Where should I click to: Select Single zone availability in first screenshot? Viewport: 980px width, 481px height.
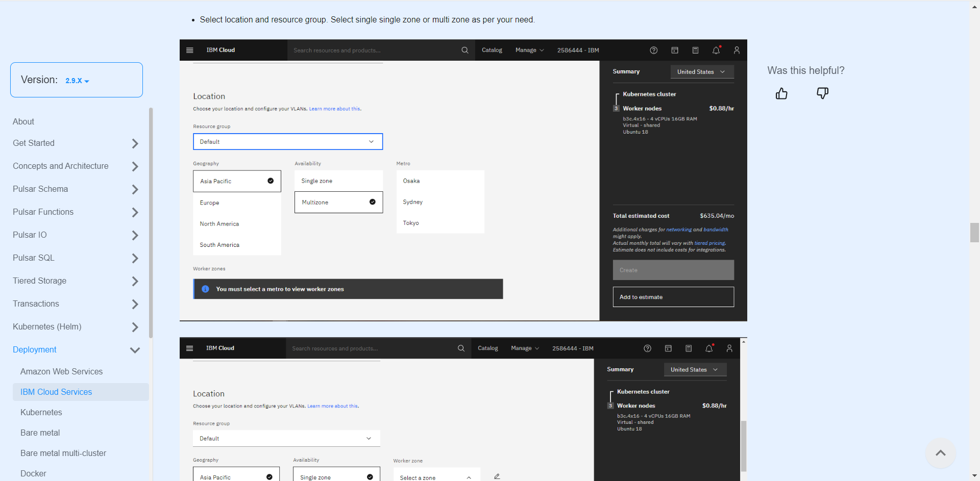tap(338, 181)
